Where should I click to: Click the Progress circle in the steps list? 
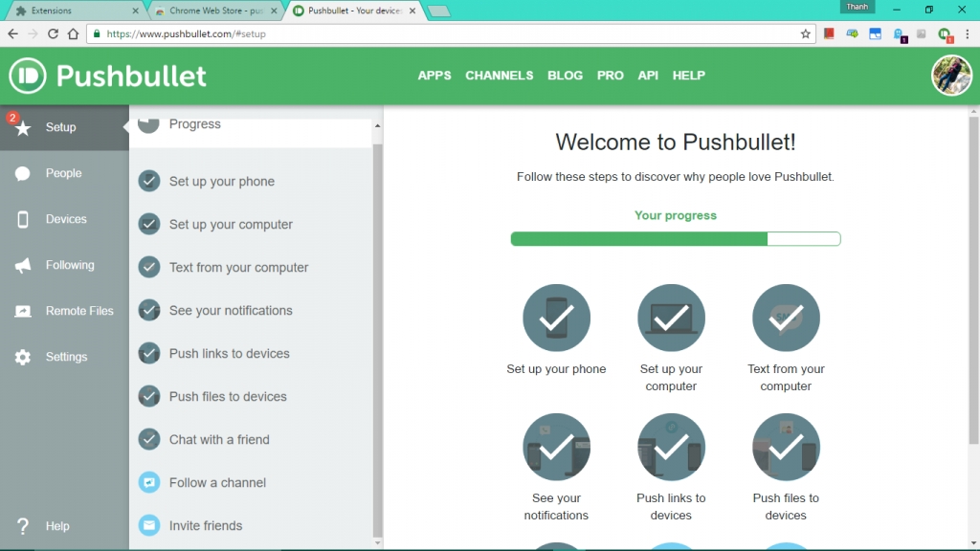pos(148,125)
